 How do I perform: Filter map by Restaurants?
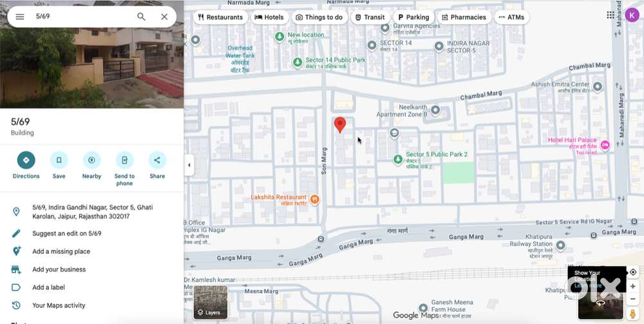[x=220, y=17]
